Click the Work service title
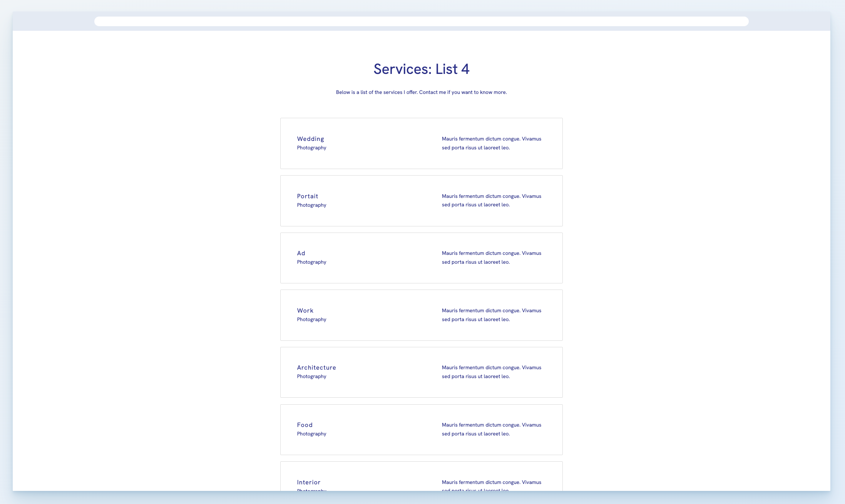Viewport: 845px width, 504px height. click(x=305, y=310)
